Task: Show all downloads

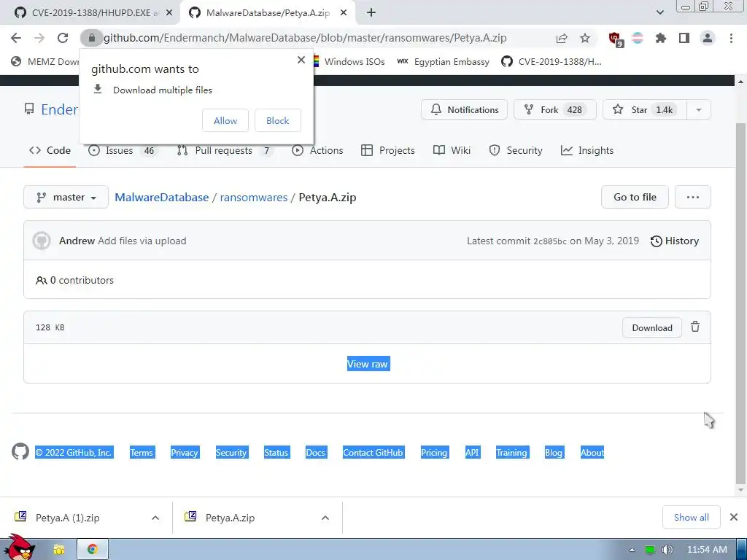Action: 691,517
